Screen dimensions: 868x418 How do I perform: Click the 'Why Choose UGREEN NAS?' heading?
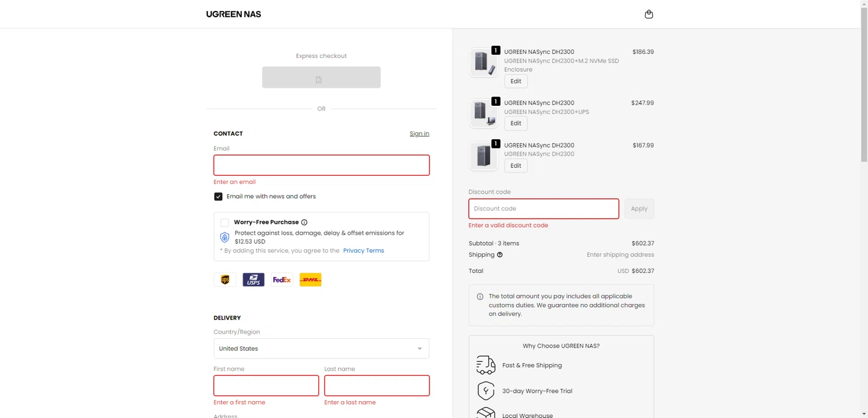(561, 346)
